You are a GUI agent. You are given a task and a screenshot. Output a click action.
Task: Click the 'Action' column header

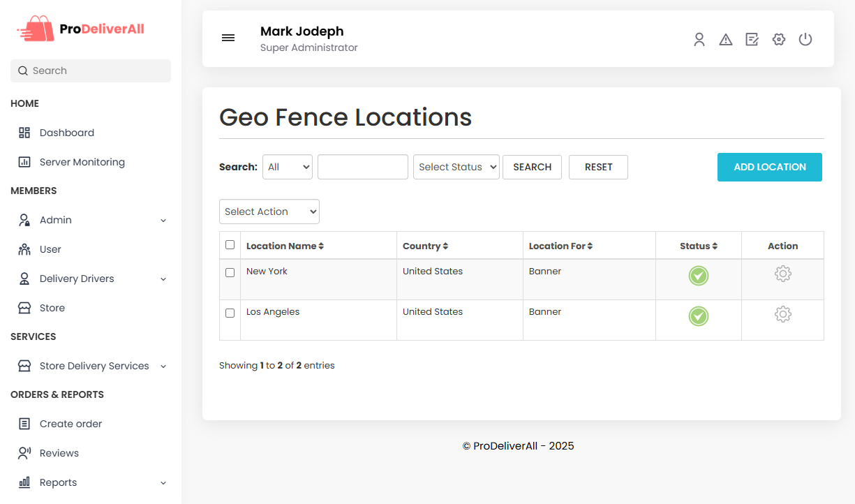coord(783,246)
